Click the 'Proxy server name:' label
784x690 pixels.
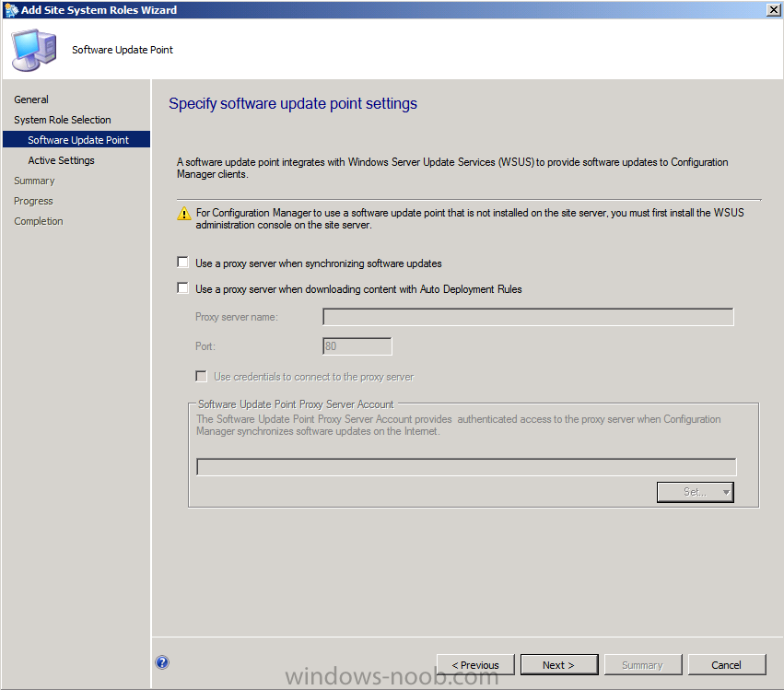point(237,317)
